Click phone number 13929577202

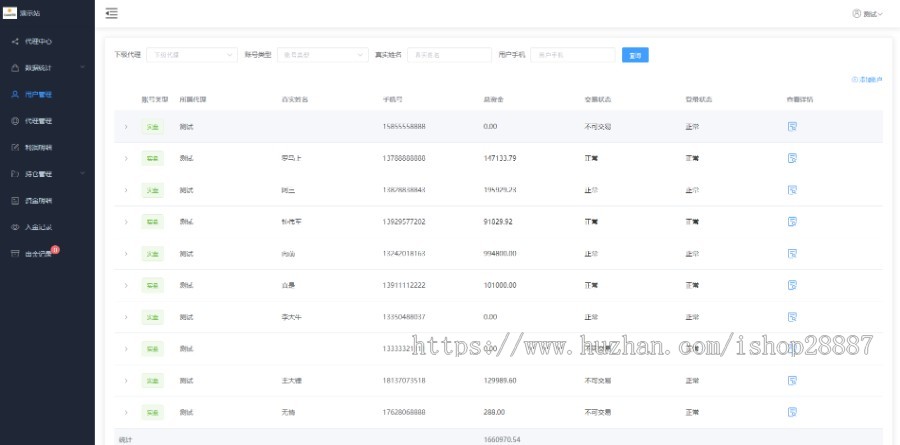point(404,222)
